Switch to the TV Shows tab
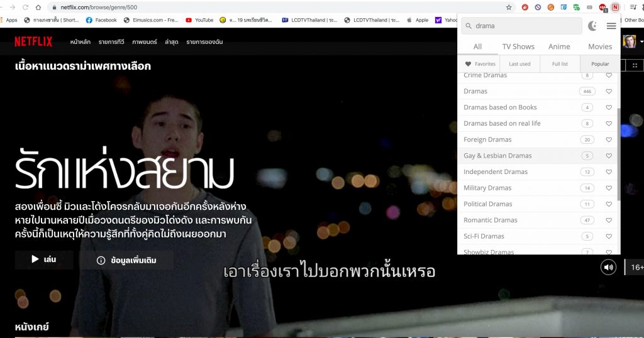 [x=518, y=46]
